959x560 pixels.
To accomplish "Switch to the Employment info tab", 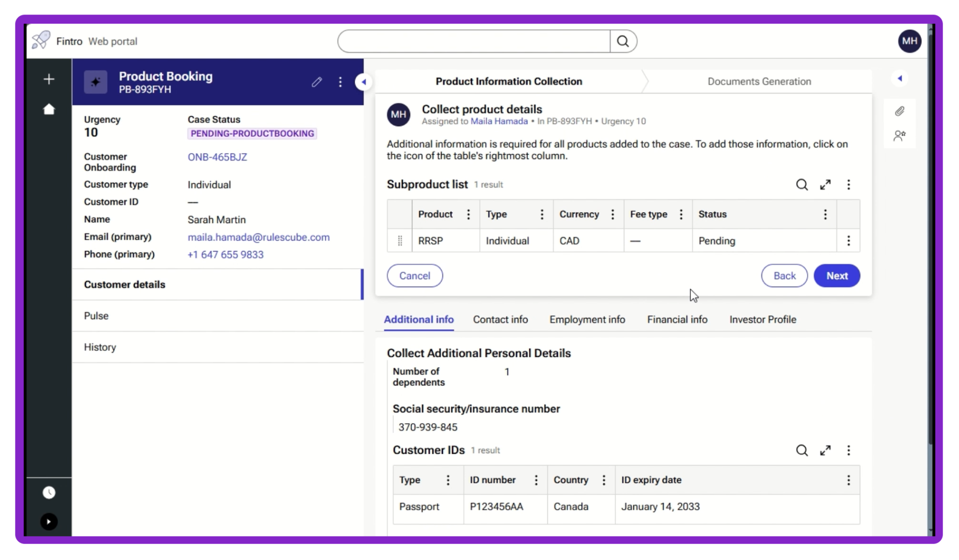I will pyautogui.click(x=587, y=319).
